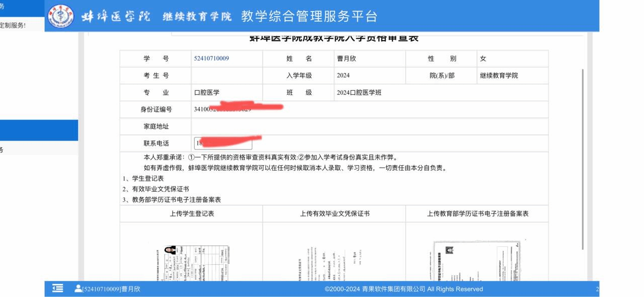The width and height of the screenshot is (644, 297).
Task: Click the 上传学生登记表 column header
Action: 192,213
